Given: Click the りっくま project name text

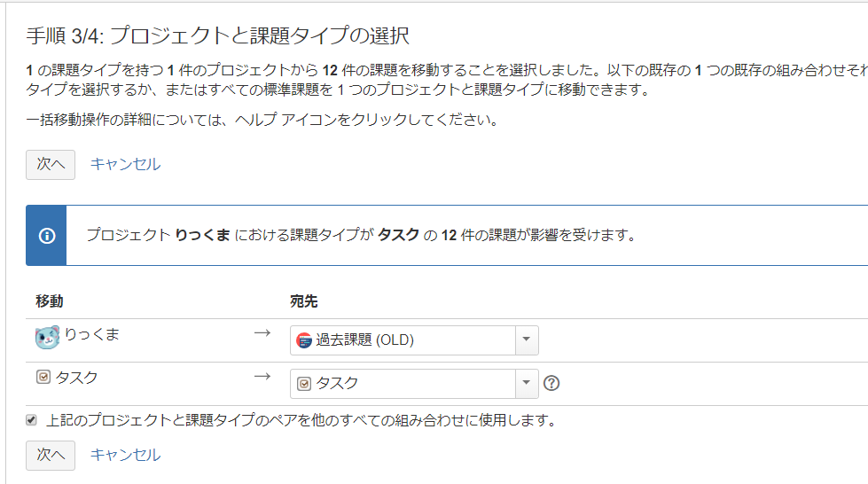Looking at the screenshot, I should (x=92, y=335).
